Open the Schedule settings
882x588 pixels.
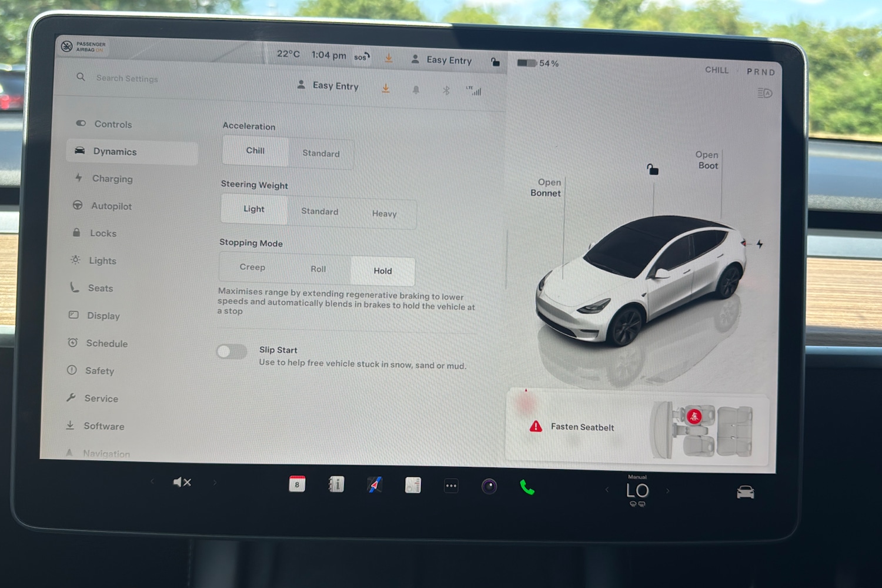98,343
